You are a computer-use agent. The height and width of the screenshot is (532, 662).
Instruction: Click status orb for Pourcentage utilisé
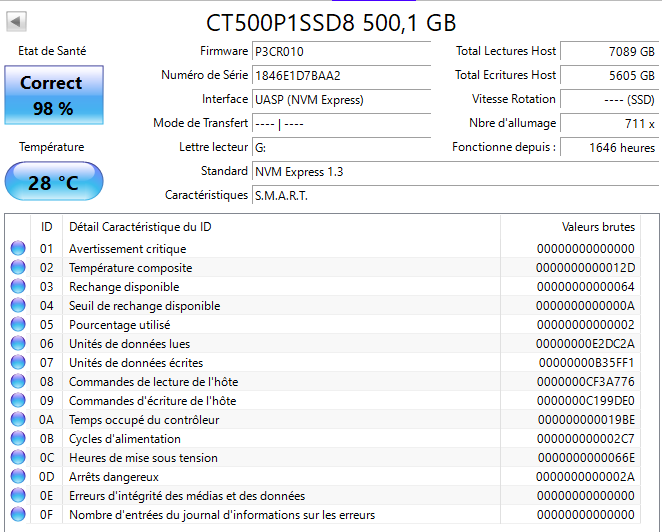coord(18,324)
